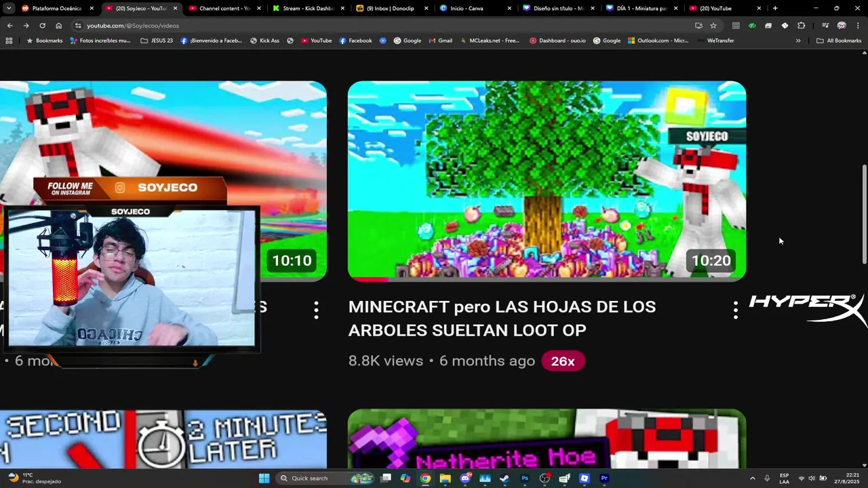Open the Dashboard - ouo.io bookmark
The width and height of the screenshot is (868, 488).
(557, 41)
